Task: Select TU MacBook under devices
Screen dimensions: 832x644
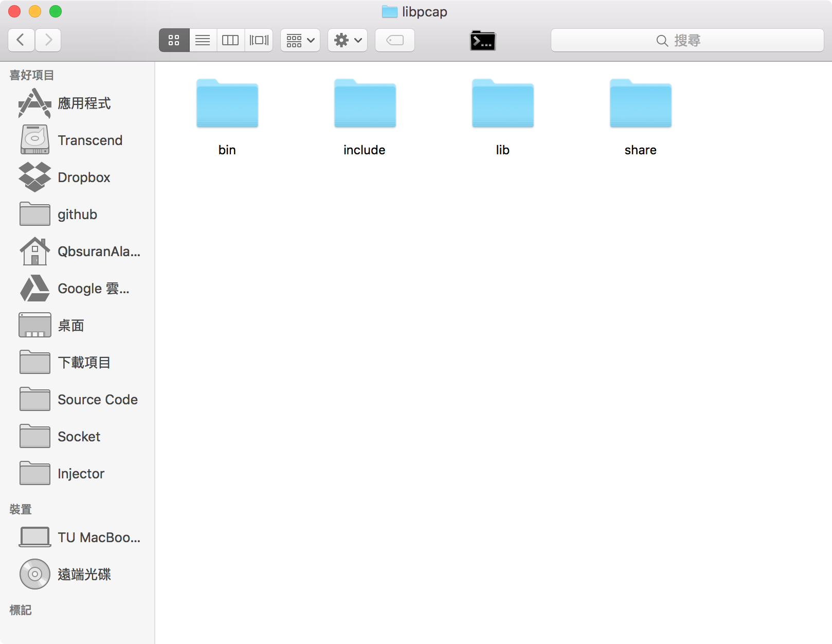Action: pos(98,538)
